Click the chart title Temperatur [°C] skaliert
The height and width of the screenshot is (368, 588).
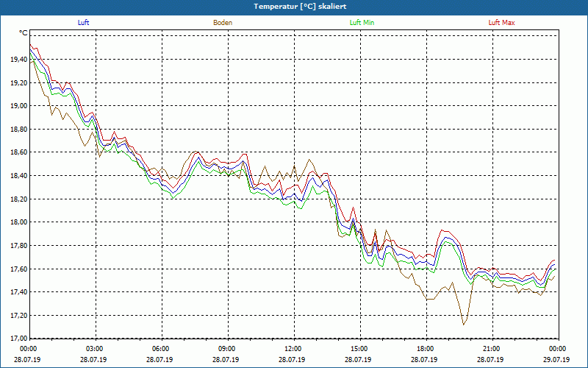point(300,7)
